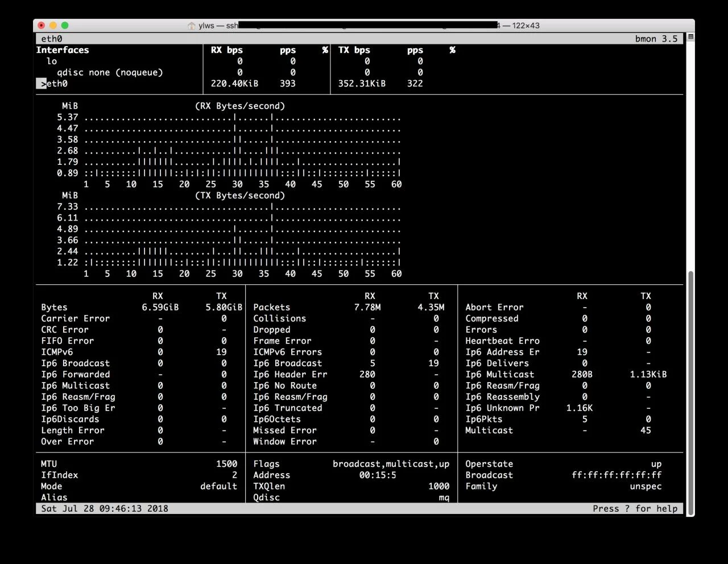Click the date and time in status bar

click(x=104, y=509)
